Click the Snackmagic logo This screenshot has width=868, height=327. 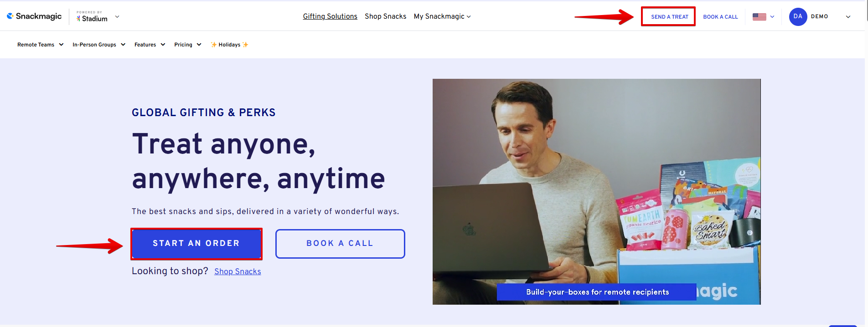(34, 16)
